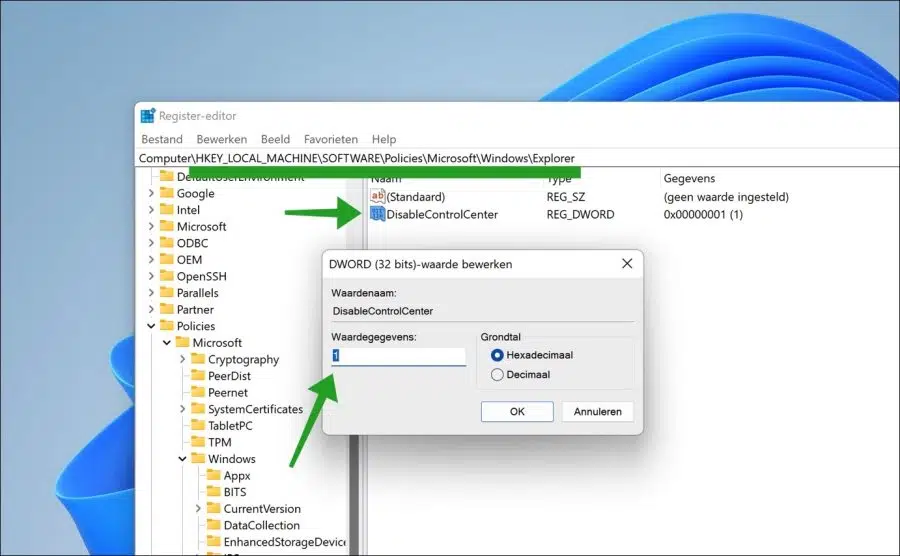Expand the OpenSSH tree node
The width and height of the screenshot is (900, 556).
(x=151, y=276)
